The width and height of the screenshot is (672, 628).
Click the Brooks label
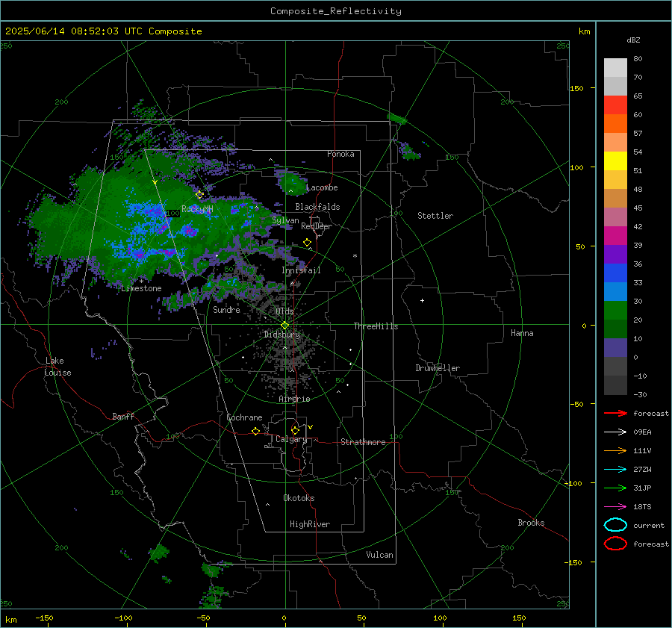tap(531, 523)
